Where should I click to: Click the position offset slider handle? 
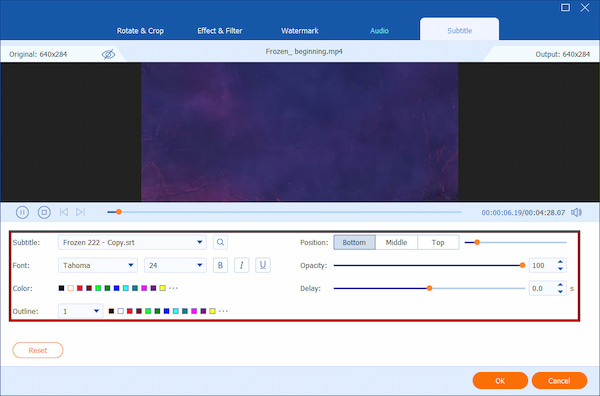(477, 242)
